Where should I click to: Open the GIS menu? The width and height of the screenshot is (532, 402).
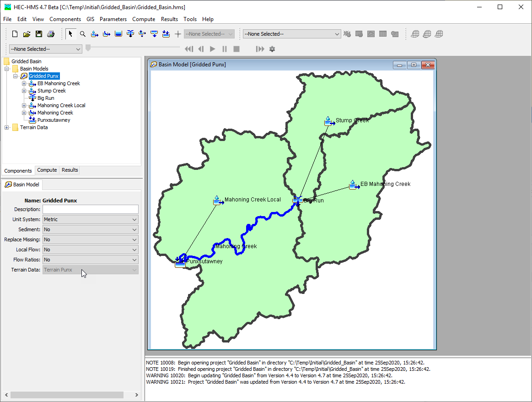tap(90, 19)
